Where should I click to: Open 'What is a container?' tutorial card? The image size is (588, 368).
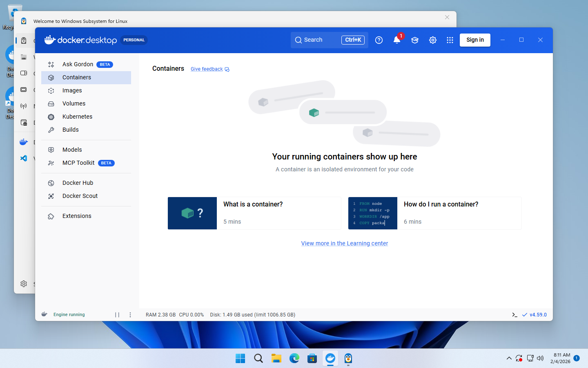(254, 213)
